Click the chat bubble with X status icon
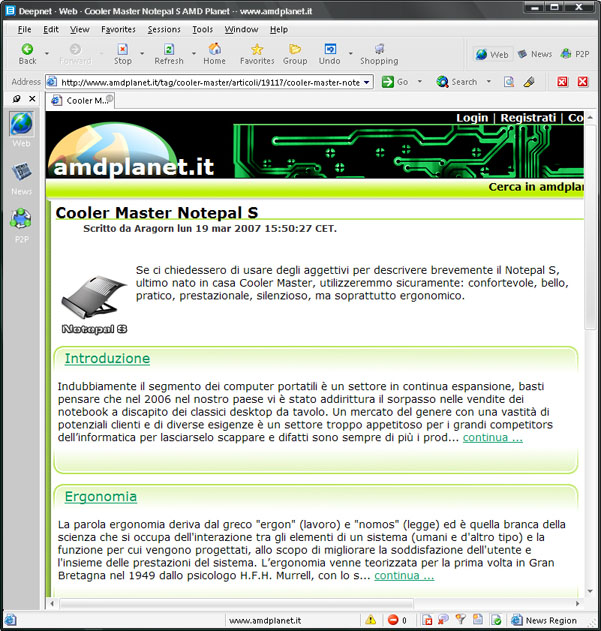601x631 pixels. coord(444,620)
